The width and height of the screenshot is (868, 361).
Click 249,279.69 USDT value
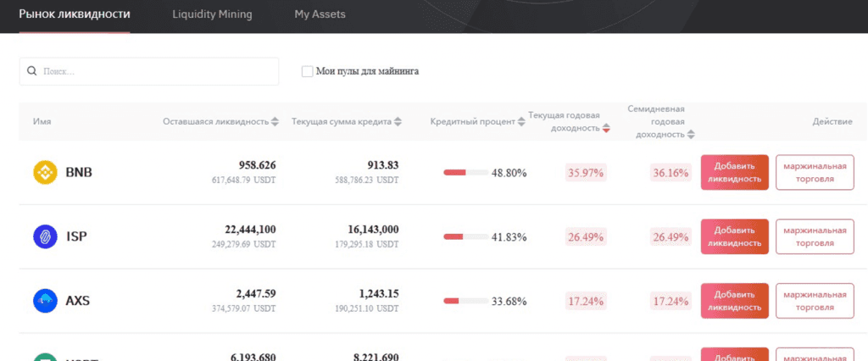tap(243, 244)
